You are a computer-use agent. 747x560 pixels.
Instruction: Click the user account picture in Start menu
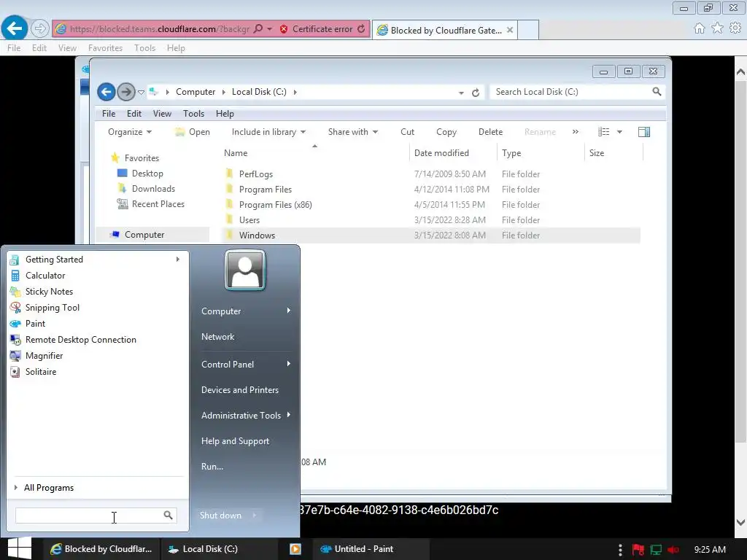pyautogui.click(x=245, y=271)
